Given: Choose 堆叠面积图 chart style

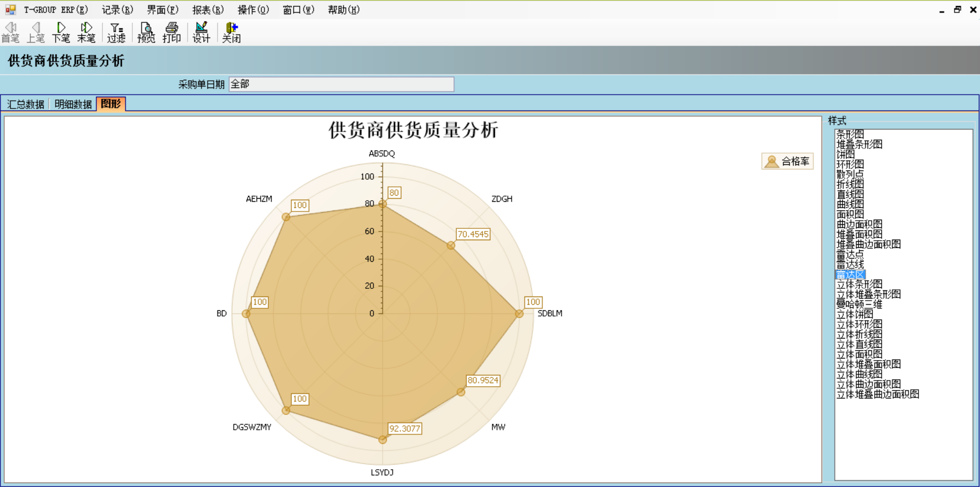Looking at the screenshot, I should 859,234.
